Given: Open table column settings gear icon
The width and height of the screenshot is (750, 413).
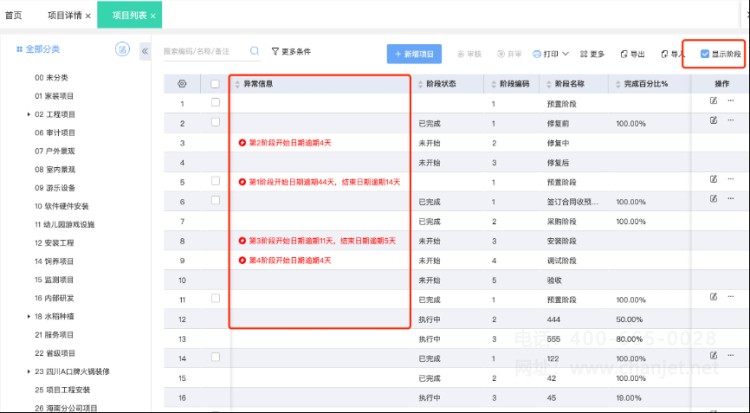Looking at the screenshot, I should pyautogui.click(x=182, y=84).
